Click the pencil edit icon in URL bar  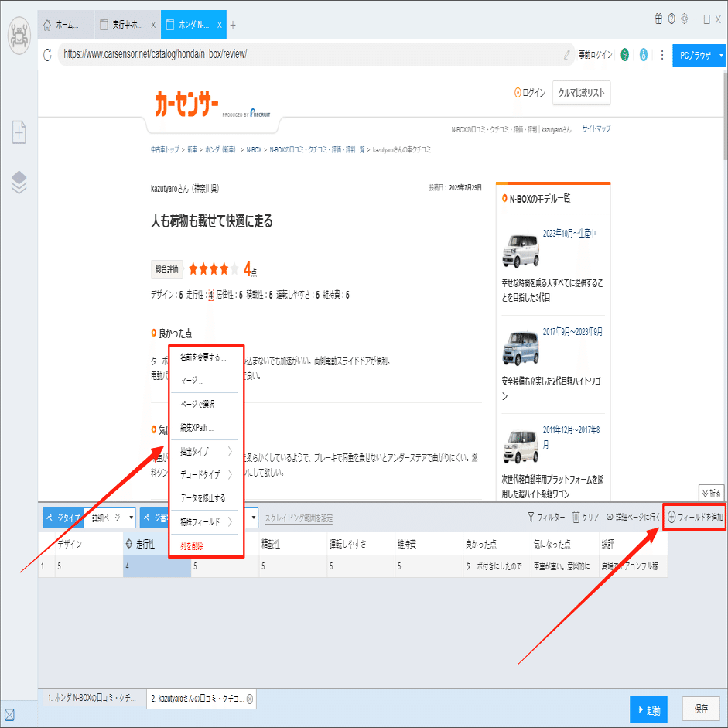pos(567,55)
